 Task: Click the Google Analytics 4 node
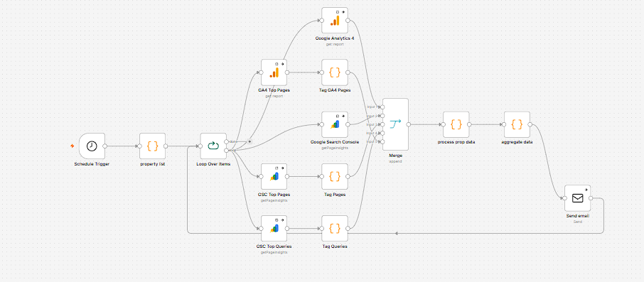[x=335, y=20]
